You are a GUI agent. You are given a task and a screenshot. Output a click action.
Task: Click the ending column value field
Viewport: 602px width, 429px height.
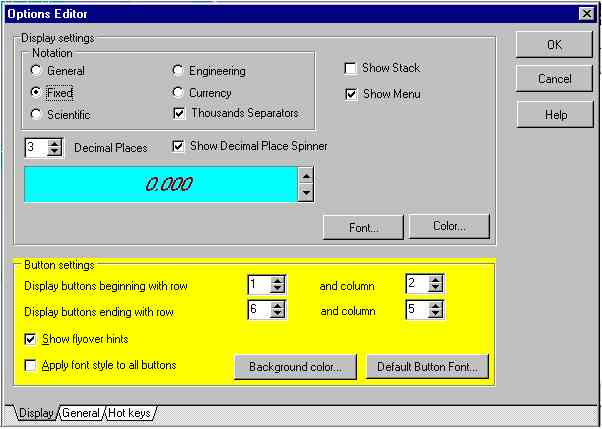click(x=418, y=310)
